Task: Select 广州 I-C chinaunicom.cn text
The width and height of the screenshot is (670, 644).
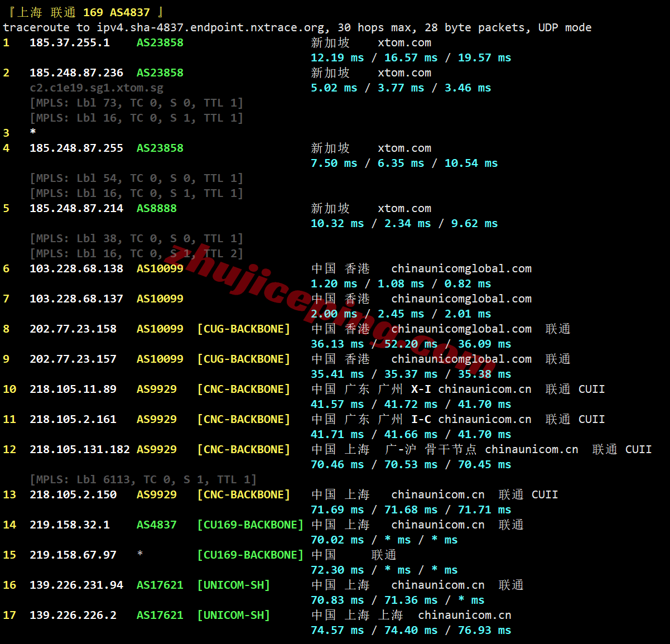Action: pos(455,419)
